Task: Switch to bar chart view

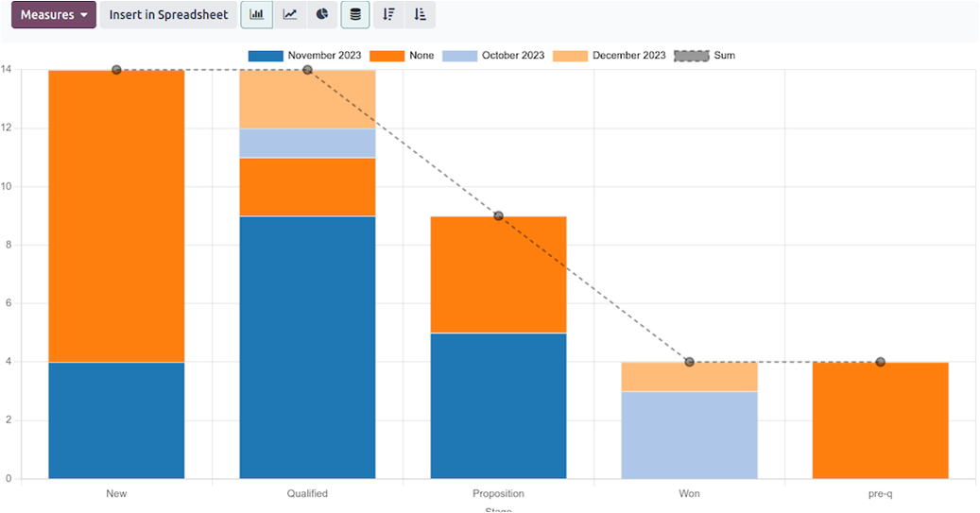Action: [257, 15]
